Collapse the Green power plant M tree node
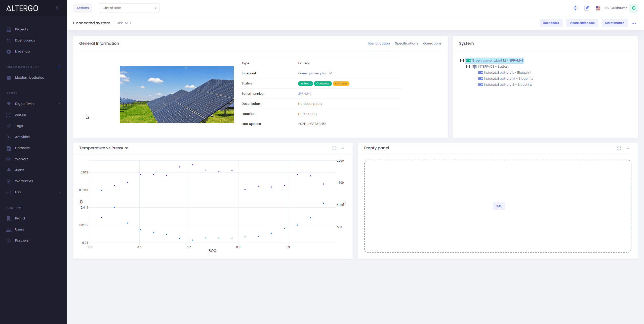 [462, 61]
